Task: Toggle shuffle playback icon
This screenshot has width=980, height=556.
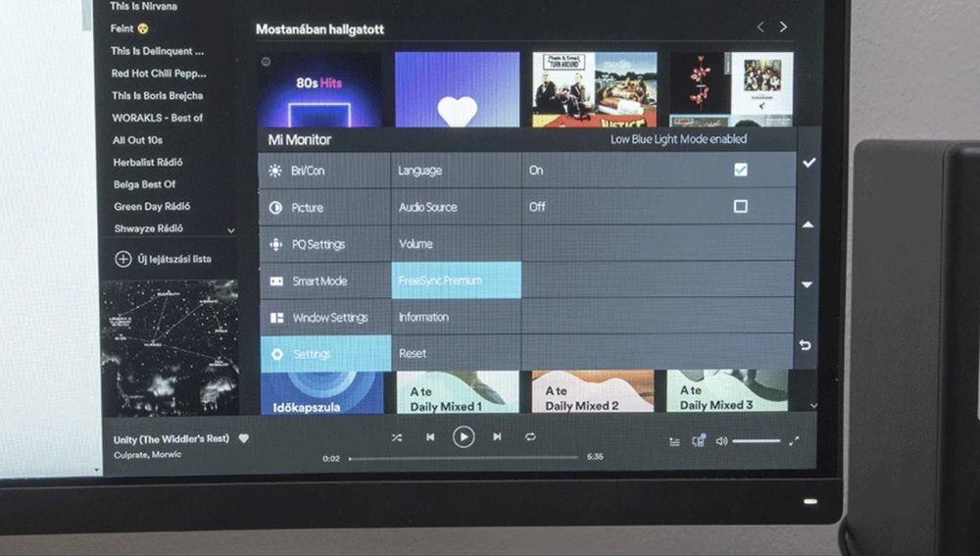Action: [x=397, y=437]
